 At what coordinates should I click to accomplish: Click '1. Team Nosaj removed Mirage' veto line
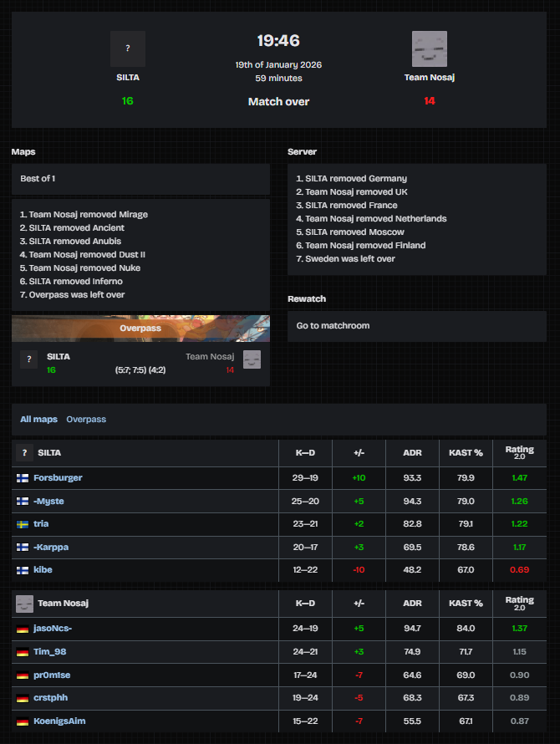coord(84,215)
